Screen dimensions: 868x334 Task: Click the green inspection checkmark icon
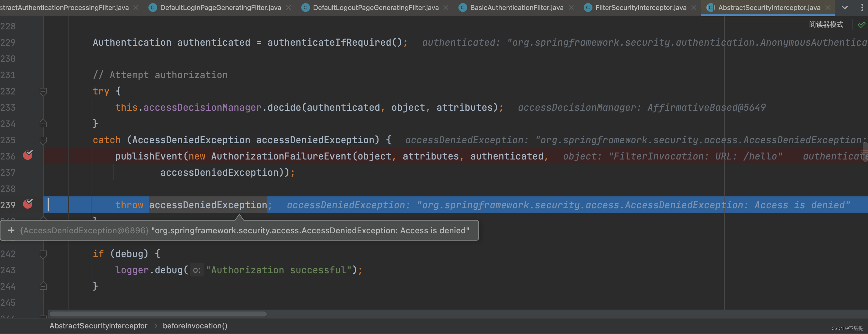862,25
